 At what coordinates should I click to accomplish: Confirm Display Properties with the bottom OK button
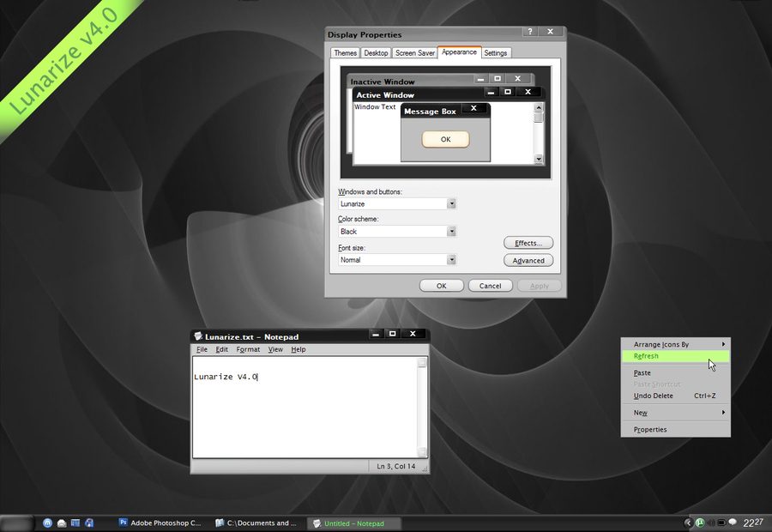pyautogui.click(x=442, y=286)
